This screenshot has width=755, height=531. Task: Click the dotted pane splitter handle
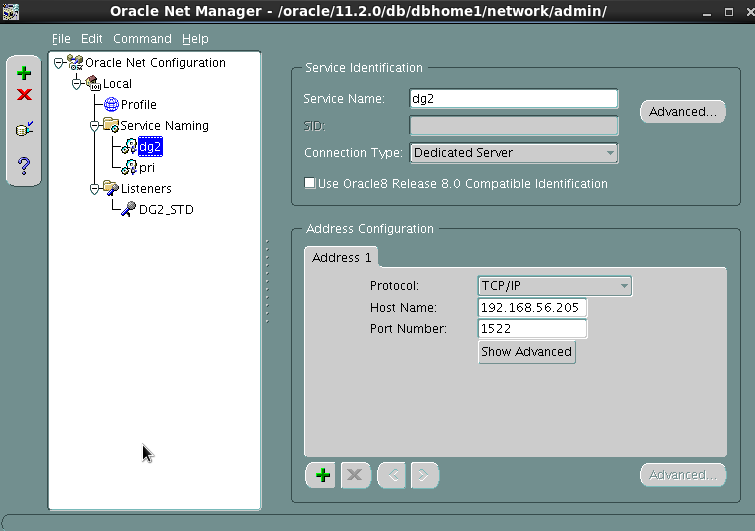[x=267, y=281]
